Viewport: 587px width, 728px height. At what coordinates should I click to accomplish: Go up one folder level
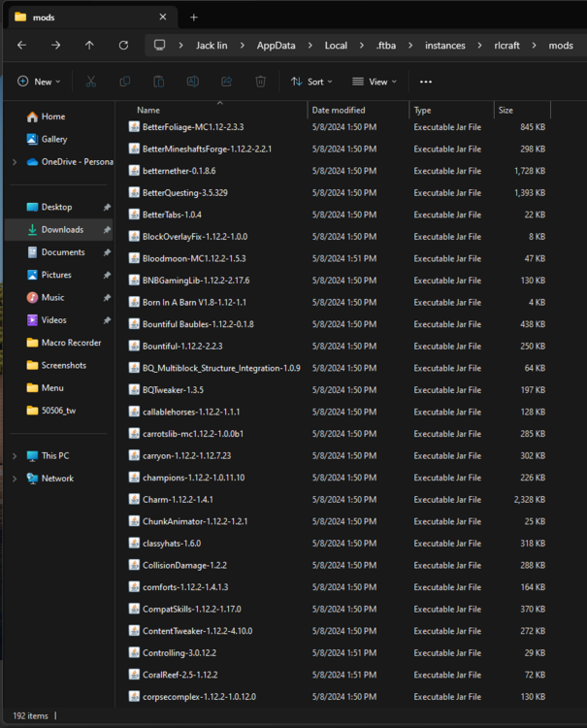click(x=89, y=45)
